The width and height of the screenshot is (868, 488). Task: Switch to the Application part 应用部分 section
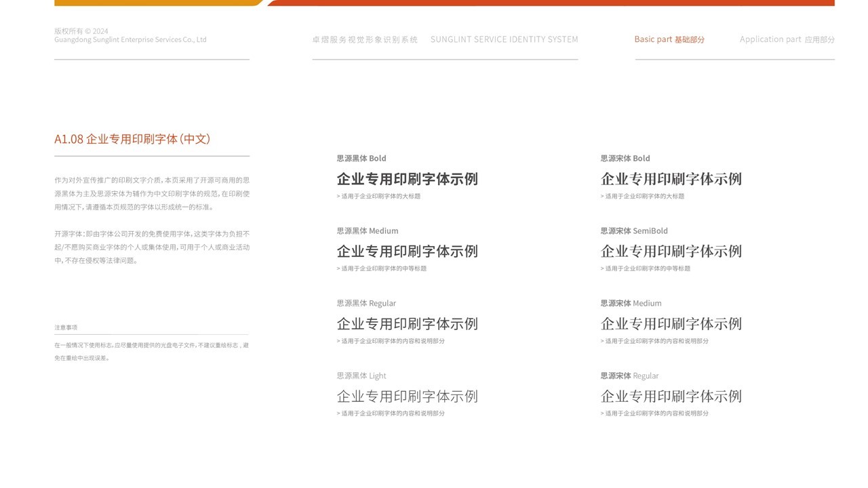[x=788, y=39]
